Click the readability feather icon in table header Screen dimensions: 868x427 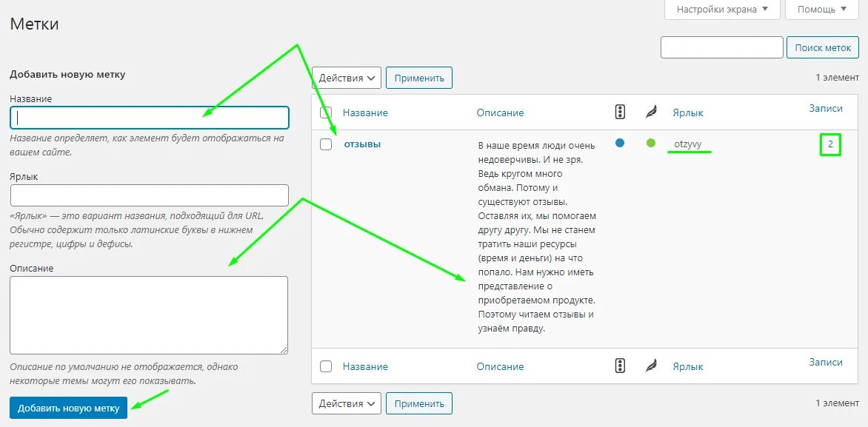click(651, 112)
